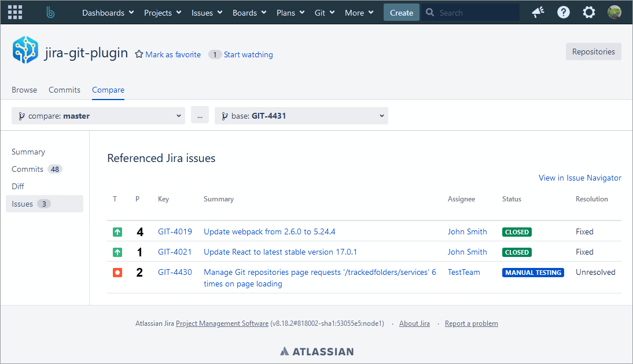Expand the compare: master branch dropdown

click(98, 116)
